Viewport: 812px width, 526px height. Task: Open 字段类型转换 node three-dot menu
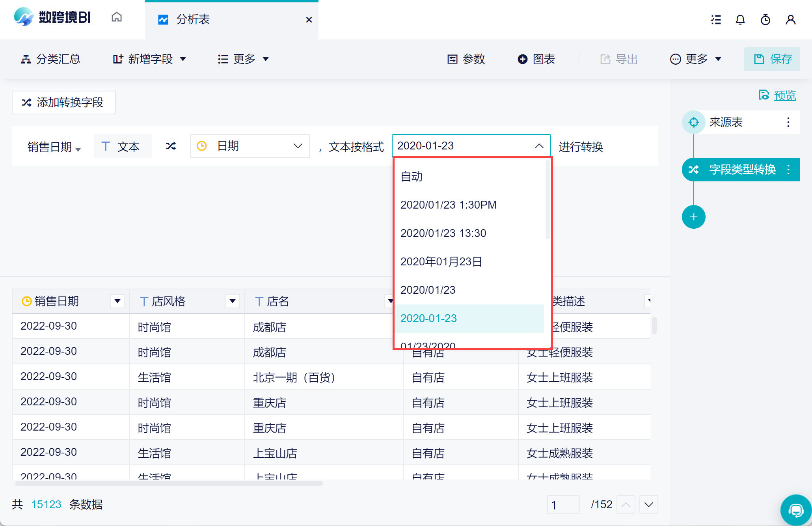[x=788, y=170]
